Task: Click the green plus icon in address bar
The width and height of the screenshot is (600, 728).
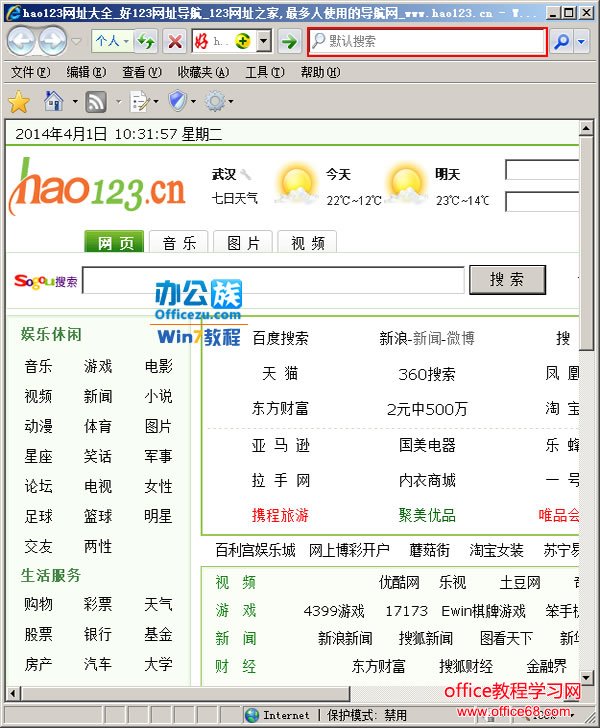Action: click(242, 41)
